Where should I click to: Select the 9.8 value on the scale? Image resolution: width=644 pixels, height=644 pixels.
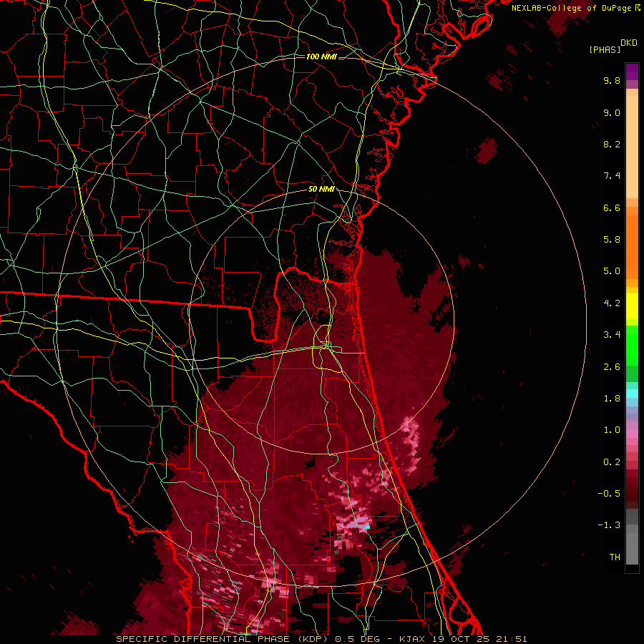tap(612, 80)
